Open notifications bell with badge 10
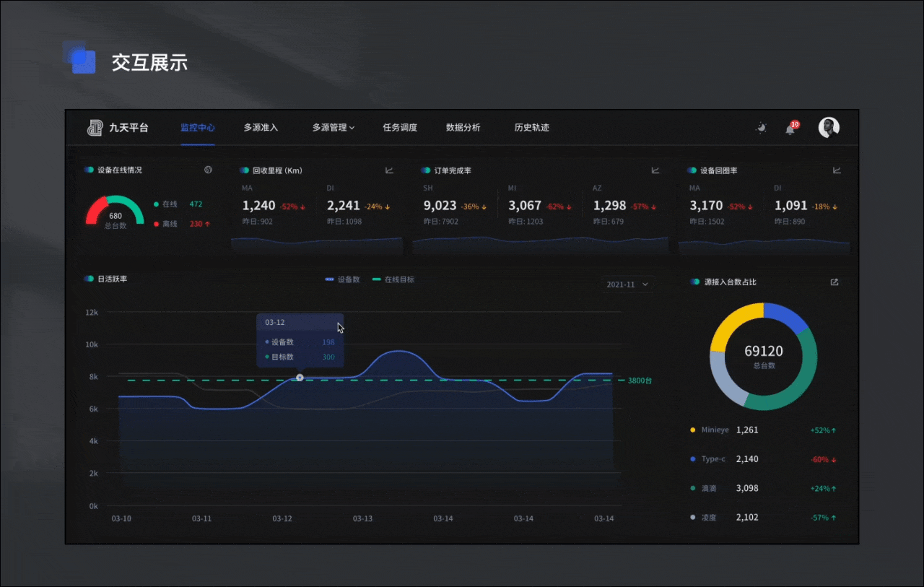Screen dimensions: 924x587 point(791,128)
